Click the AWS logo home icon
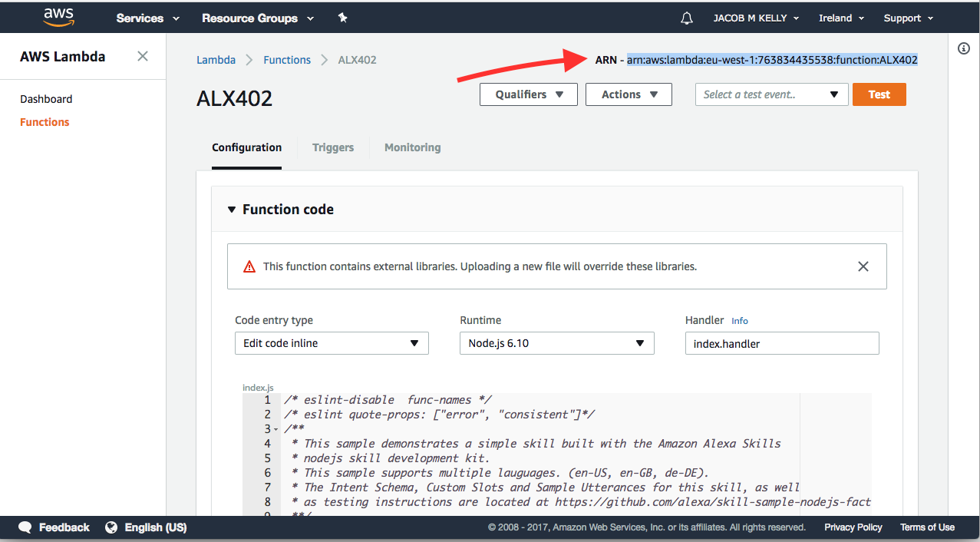The width and height of the screenshot is (980, 542). tap(58, 17)
